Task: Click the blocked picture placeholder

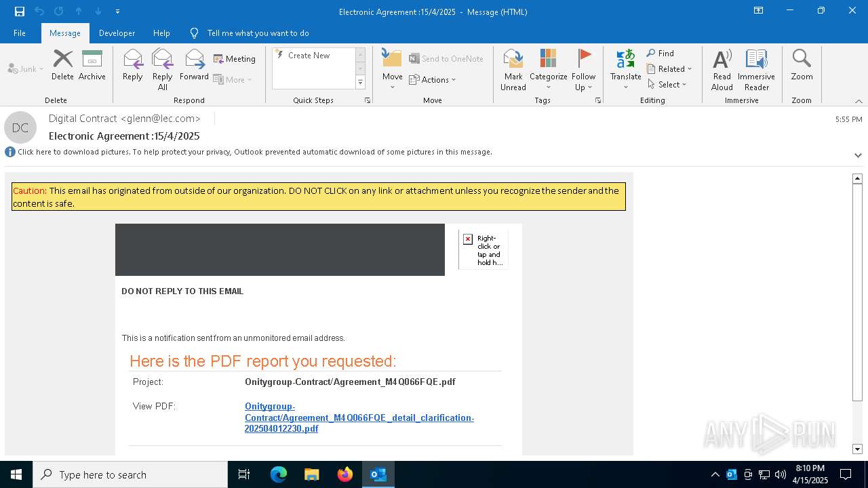Action: 484,249
